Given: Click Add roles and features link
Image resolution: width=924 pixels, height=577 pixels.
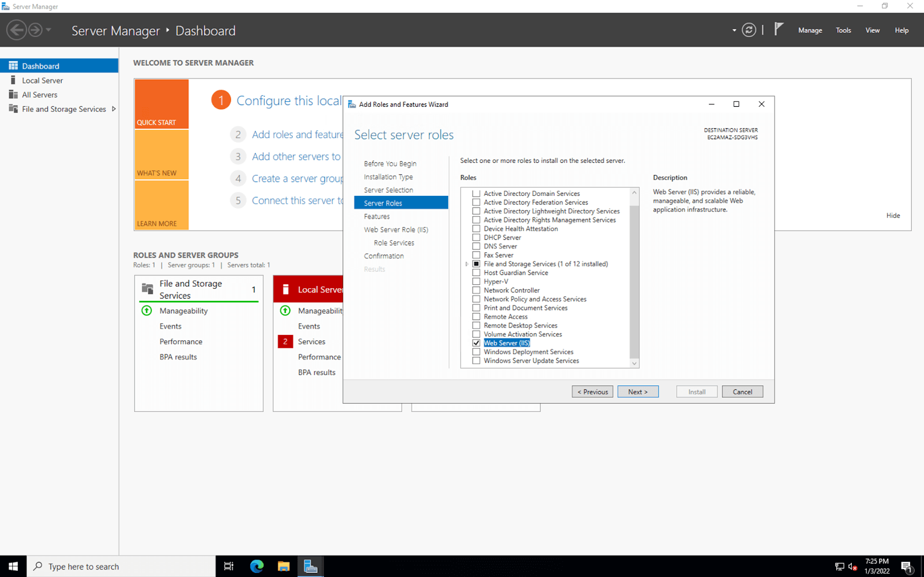Looking at the screenshot, I should pyautogui.click(x=297, y=135).
